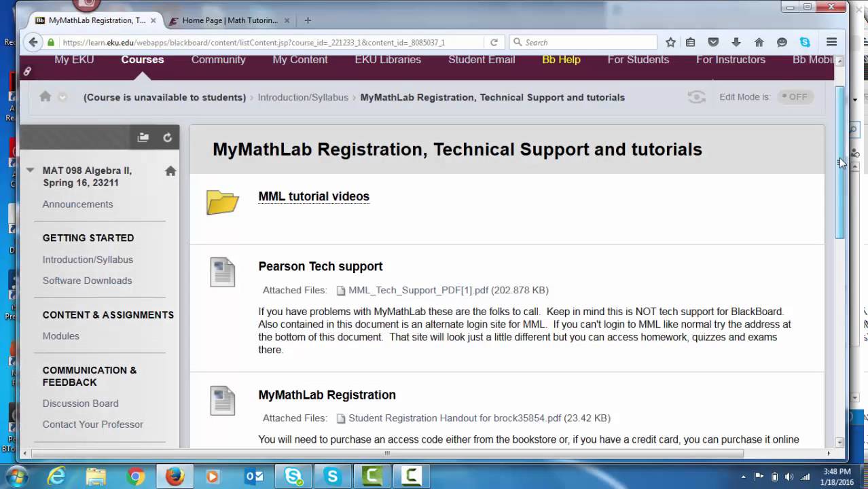Show hidden system tray icons arrow
The width and height of the screenshot is (868, 489).
coord(743,477)
